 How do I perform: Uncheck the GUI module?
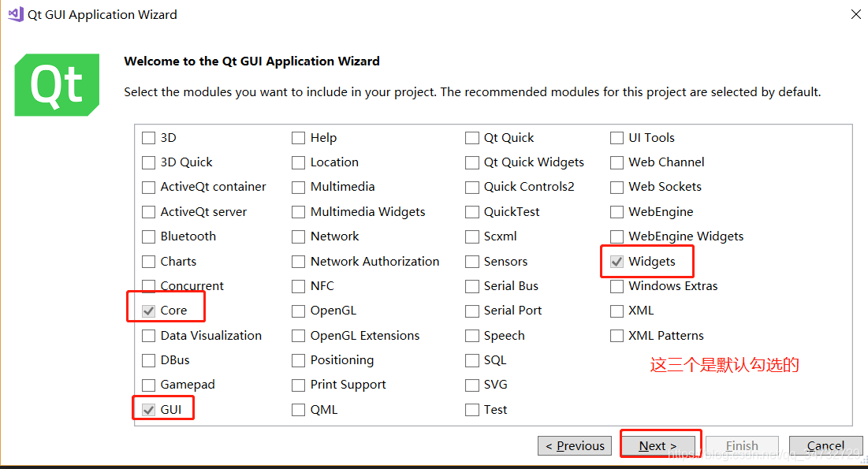tap(148, 410)
